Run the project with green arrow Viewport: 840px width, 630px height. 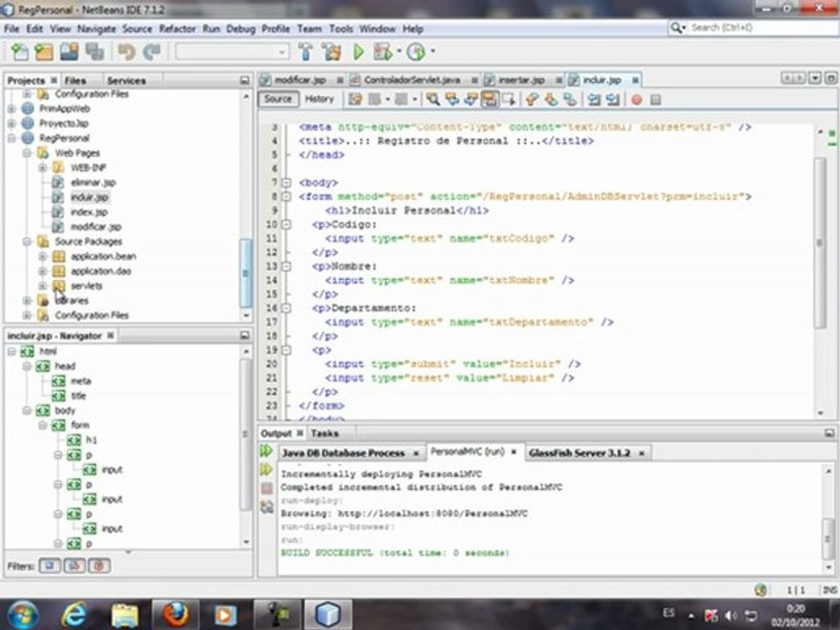tap(359, 52)
